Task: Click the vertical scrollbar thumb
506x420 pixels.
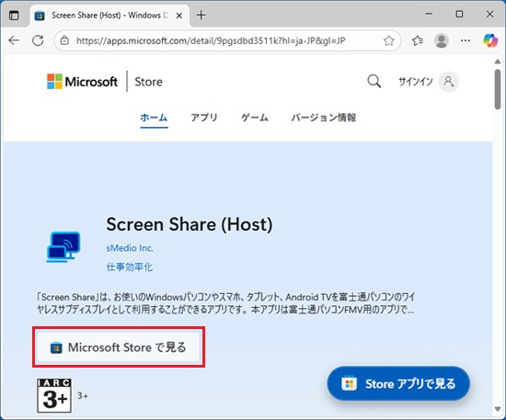Action: [x=498, y=89]
